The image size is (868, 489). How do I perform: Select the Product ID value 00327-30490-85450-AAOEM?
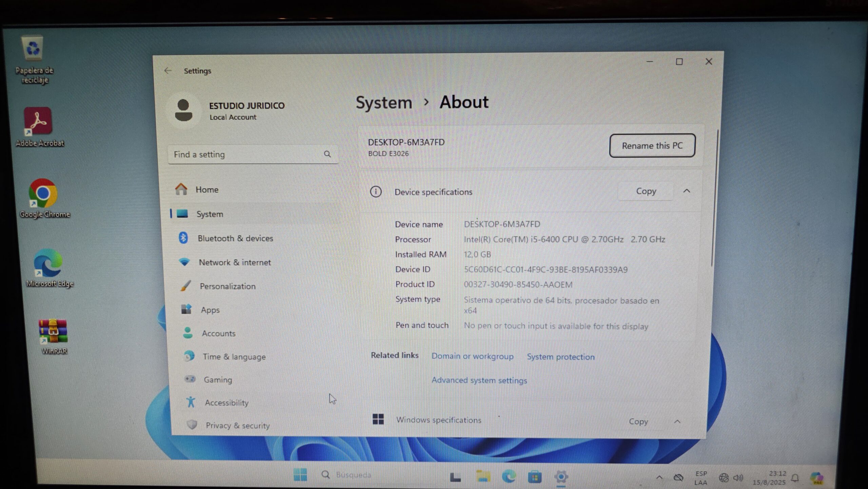coord(518,284)
